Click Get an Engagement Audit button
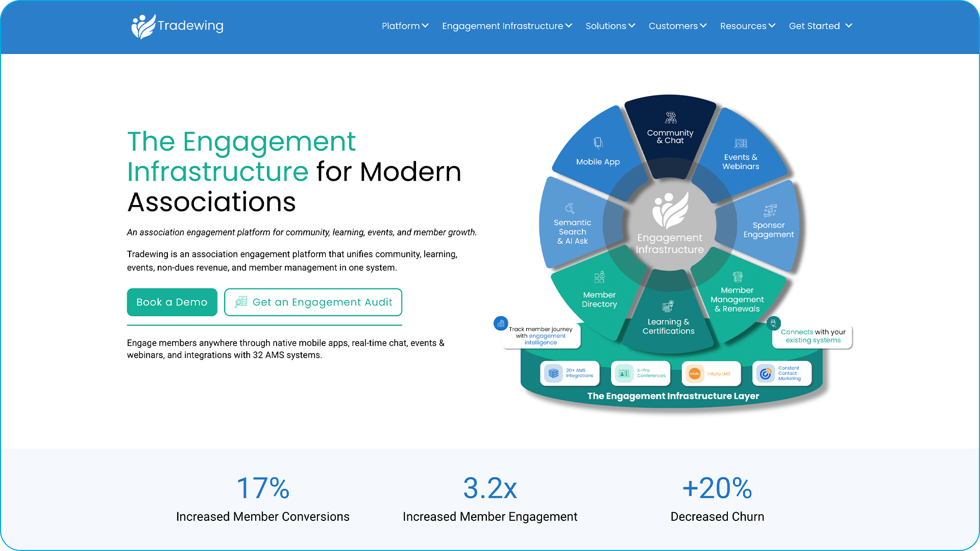The width and height of the screenshot is (980, 551). 313,302
